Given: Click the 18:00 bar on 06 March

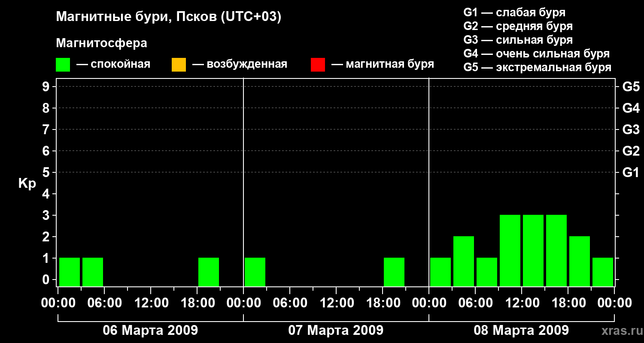Looking at the screenshot, I should (x=209, y=272).
